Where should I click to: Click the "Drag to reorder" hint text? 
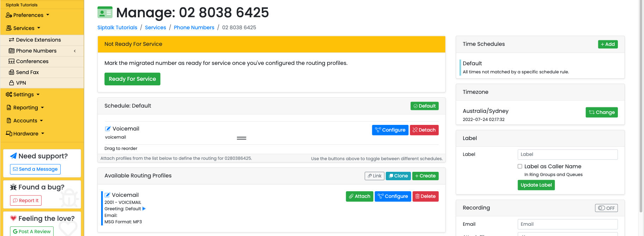point(121,149)
